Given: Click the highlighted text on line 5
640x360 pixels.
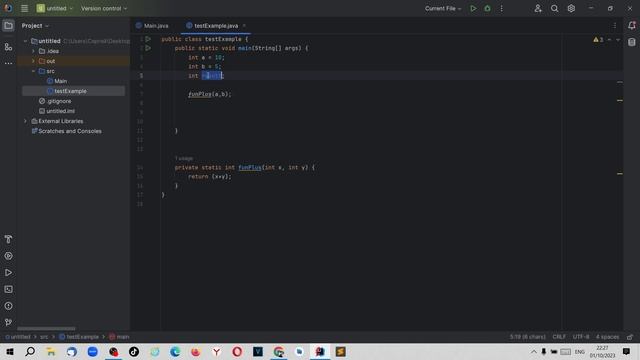Looking at the screenshot, I should 211,76.
